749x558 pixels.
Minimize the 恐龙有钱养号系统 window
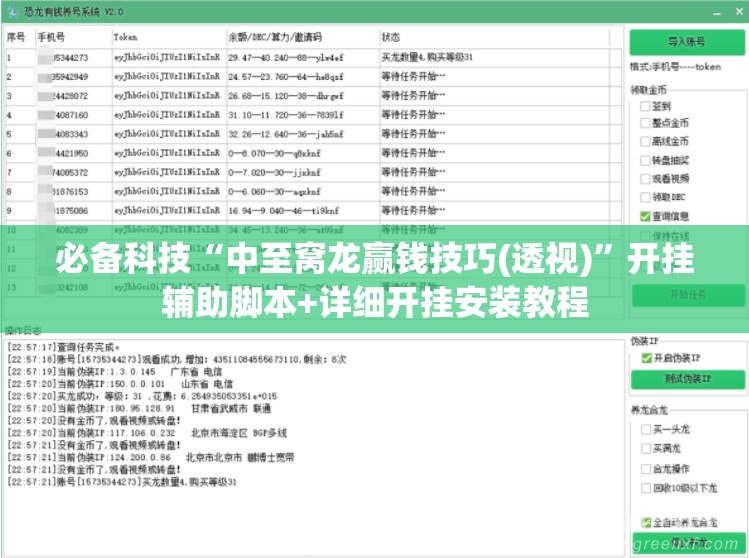pos(717,13)
